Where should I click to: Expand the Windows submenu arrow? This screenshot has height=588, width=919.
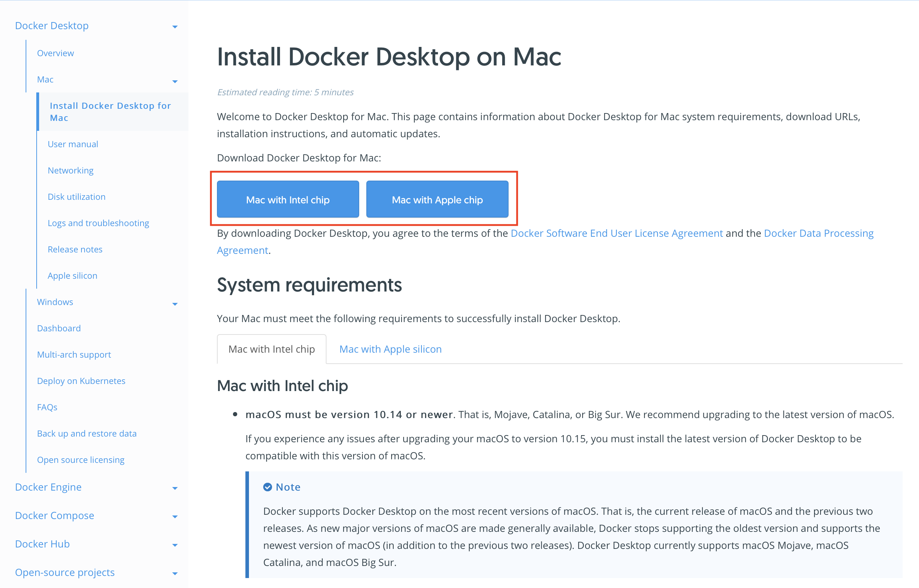click(x=175, y=304)
